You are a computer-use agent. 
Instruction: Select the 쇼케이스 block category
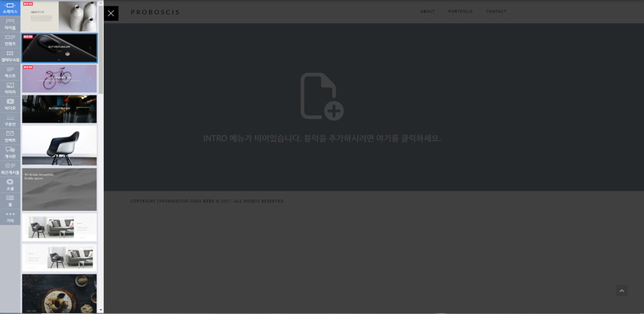[10, 8]
